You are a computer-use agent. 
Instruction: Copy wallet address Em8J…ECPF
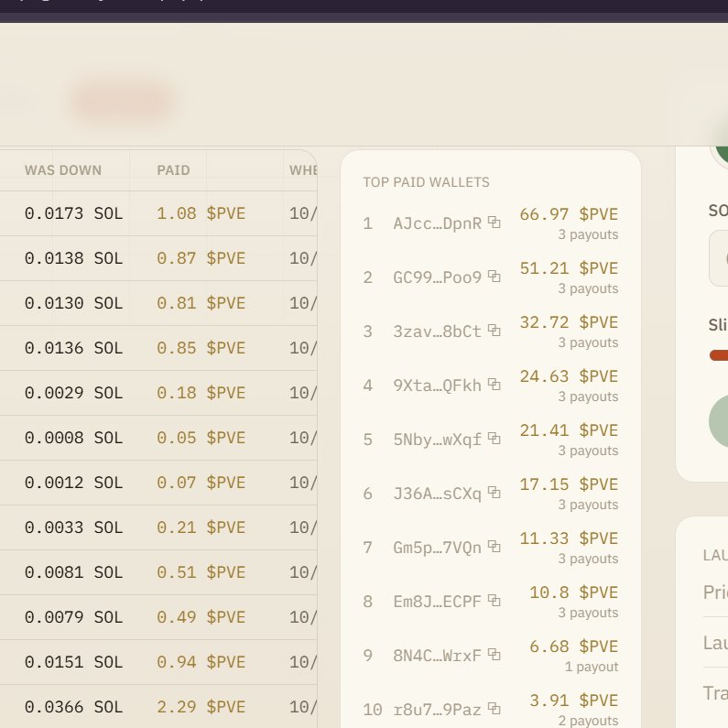(494, 601)
